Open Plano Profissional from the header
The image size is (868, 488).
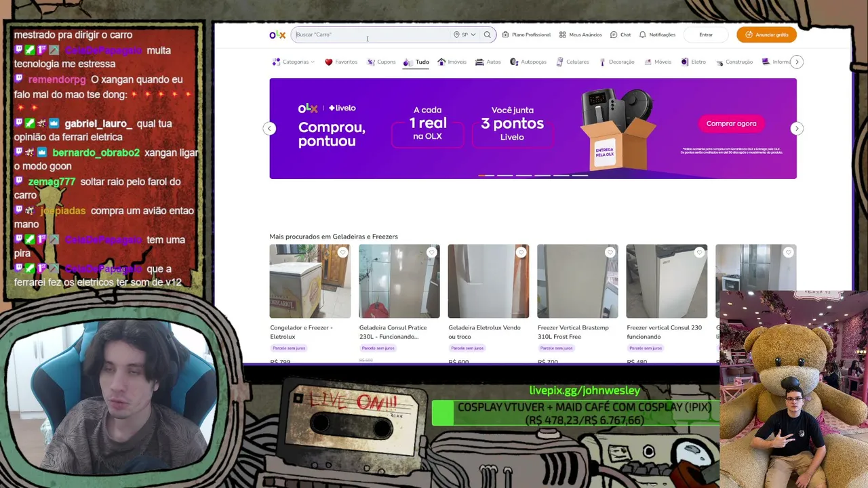526,35
